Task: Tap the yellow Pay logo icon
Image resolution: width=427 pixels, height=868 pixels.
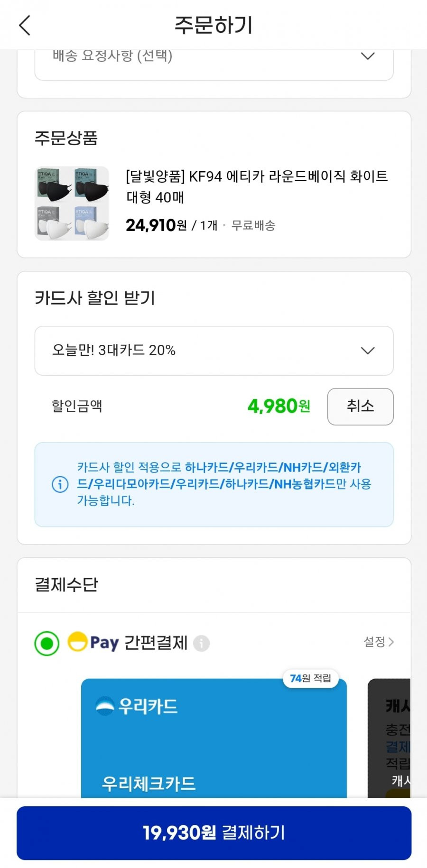Action: click(x=77, y=642)
